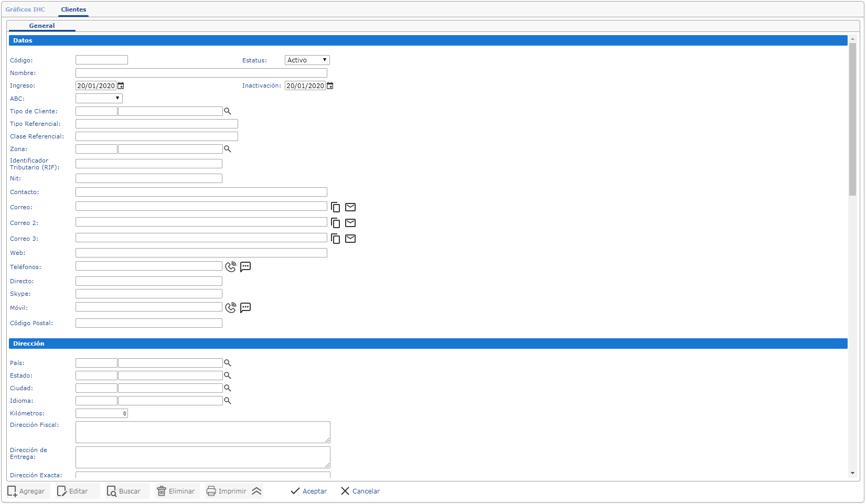Click the Cancelar button
Viewport: 866px width, 504px height.
coord(360,491)
